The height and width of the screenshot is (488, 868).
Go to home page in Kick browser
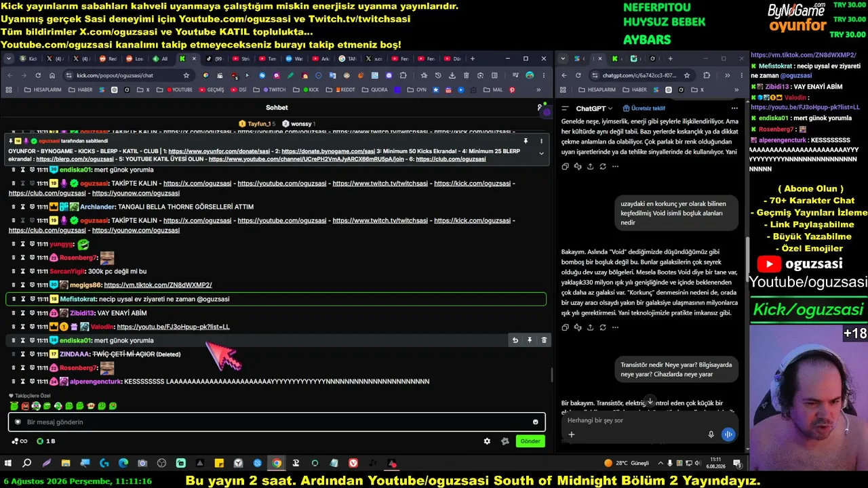tap(54, 75)
